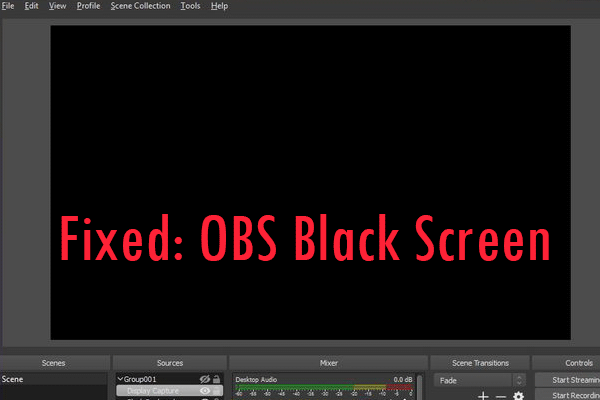Toggle visibility of Group001 source
This screenshot has height=400, width=600.
[x=205, y=379]
